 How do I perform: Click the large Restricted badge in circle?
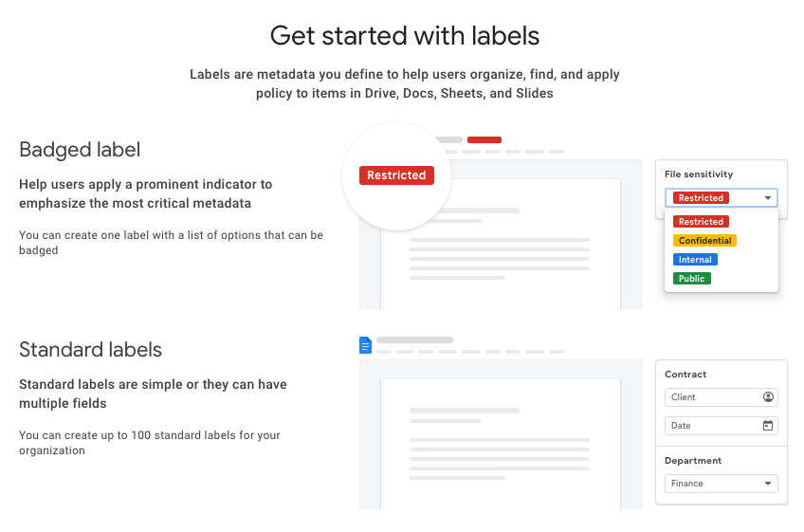tap(396, 174)
